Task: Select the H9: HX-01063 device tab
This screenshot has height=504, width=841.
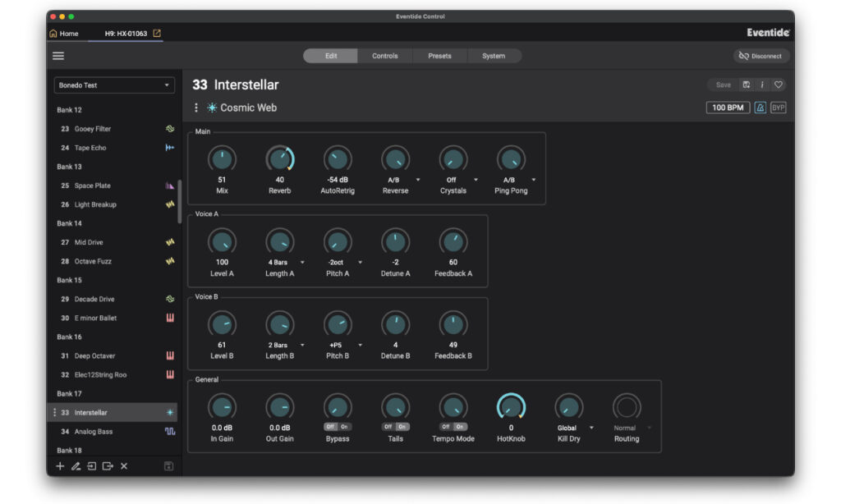Action: click(x=126, y=33)
